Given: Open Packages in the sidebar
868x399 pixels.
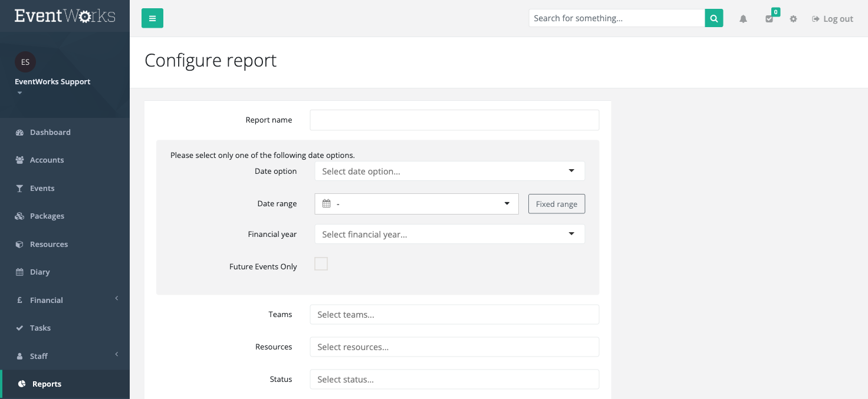Looking at the screenshot, I should 65,216.
